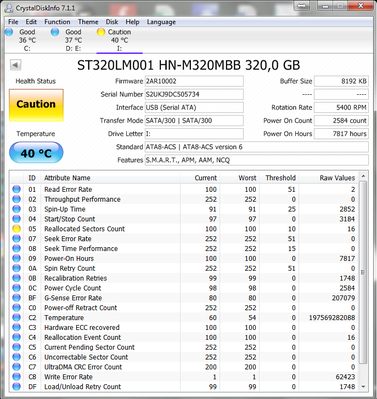This screenshot has width=377, height=399.
Task: Click yellow status orb for Reallocated Sectors Count
Action: coord(16,229)
